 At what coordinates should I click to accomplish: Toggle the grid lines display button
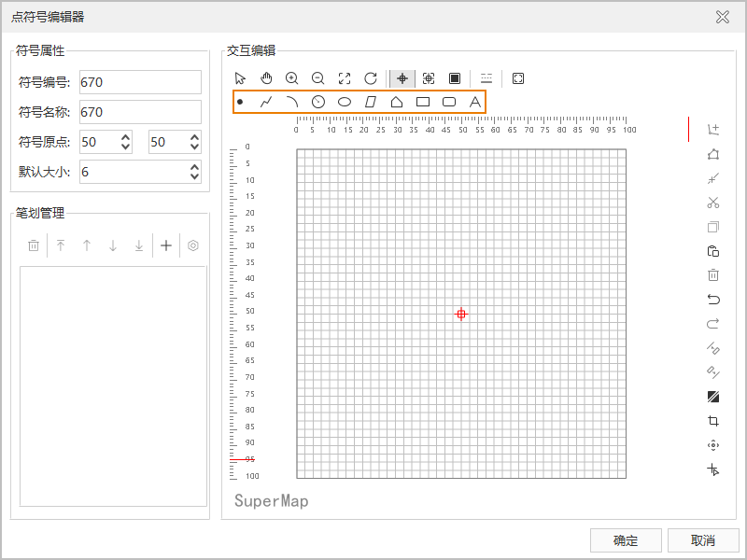pos(486,78)
